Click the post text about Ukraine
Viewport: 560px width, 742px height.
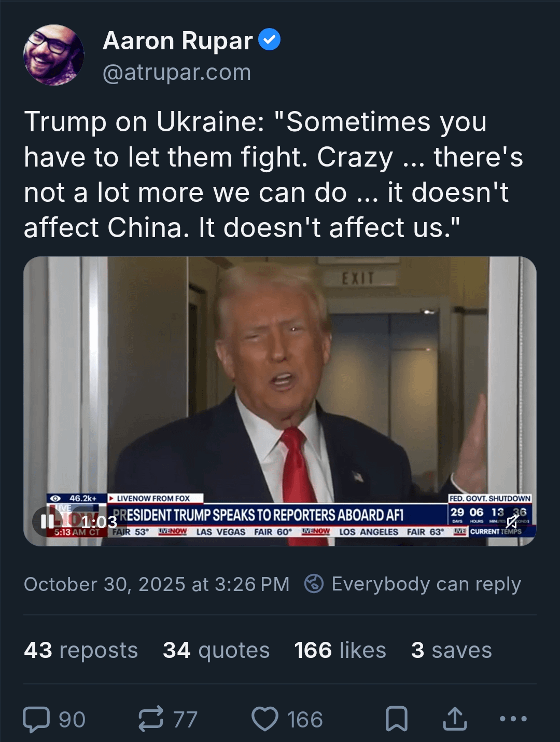273,174
